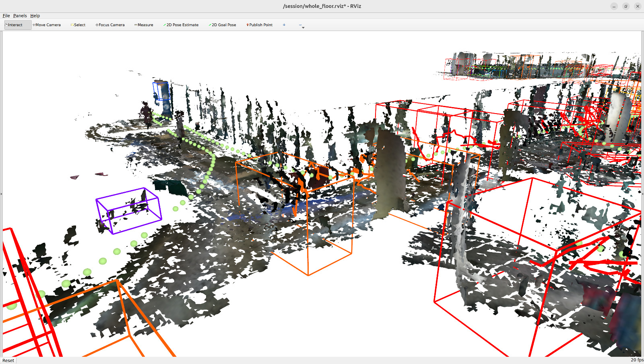Click the minus remove-tool icon in toolbar

pos(300,25)
